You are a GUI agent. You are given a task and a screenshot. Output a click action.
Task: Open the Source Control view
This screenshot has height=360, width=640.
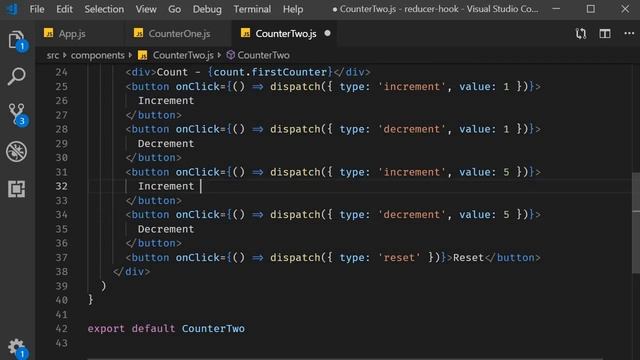coord(18,114)
